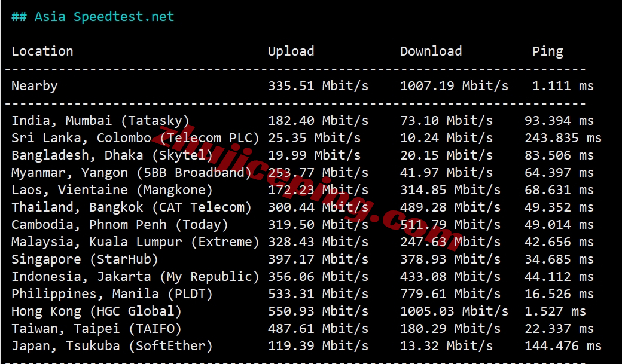Select Philippines download value 779.61 Mbit/s

coord(450,294)
